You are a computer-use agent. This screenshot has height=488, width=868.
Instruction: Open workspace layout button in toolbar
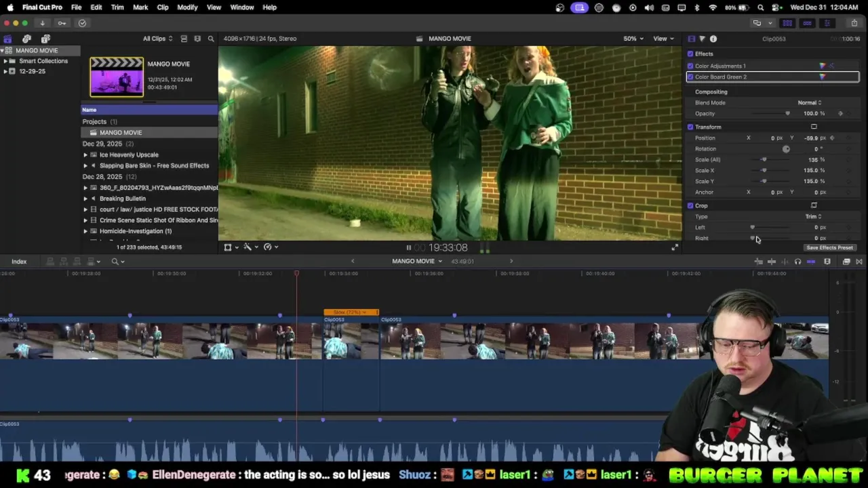click(x=757, y=23)
